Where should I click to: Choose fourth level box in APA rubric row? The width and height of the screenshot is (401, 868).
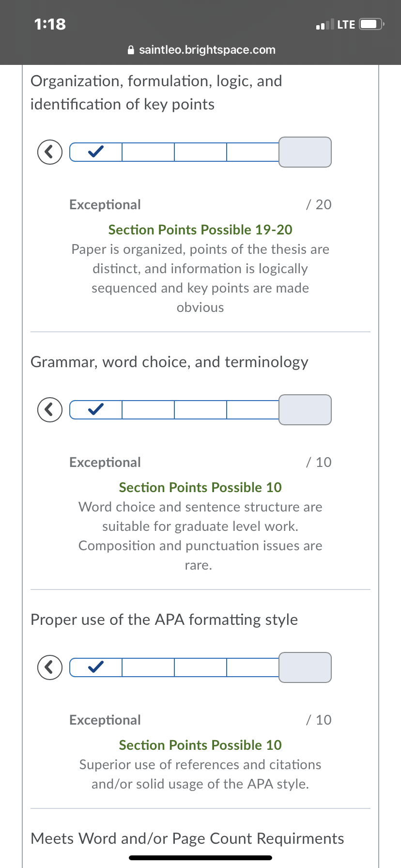[253, 667]
